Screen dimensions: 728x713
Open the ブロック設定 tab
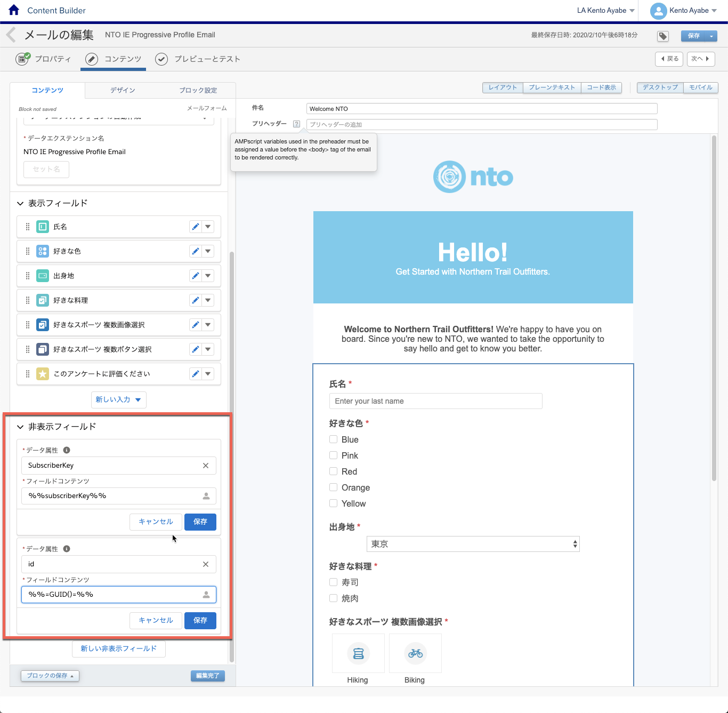tap(198, 90)
